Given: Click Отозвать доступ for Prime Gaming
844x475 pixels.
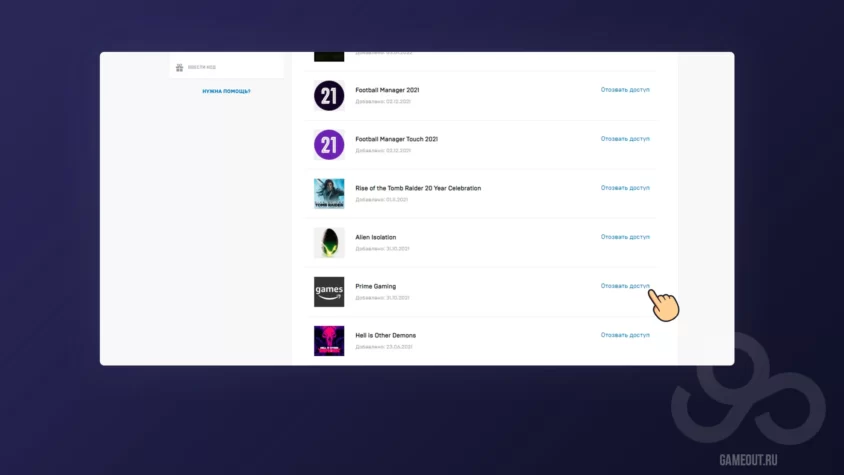Looking at the screenshot, I should click(x=625, y=286).
